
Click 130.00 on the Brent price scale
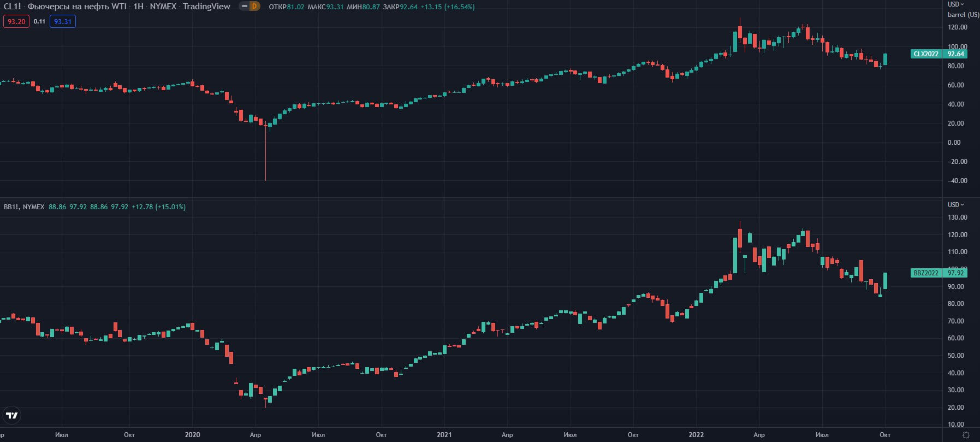pyautogui.click(x=958, y=217)
